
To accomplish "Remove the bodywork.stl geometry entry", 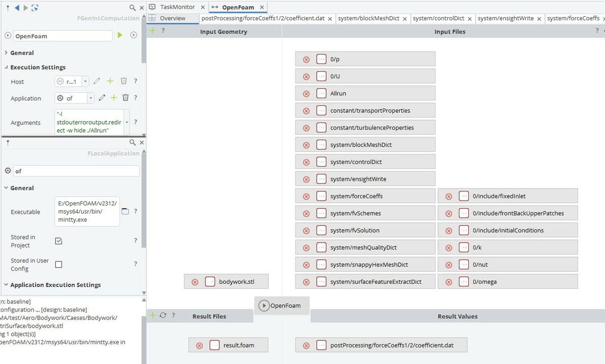I will point(195,282).
